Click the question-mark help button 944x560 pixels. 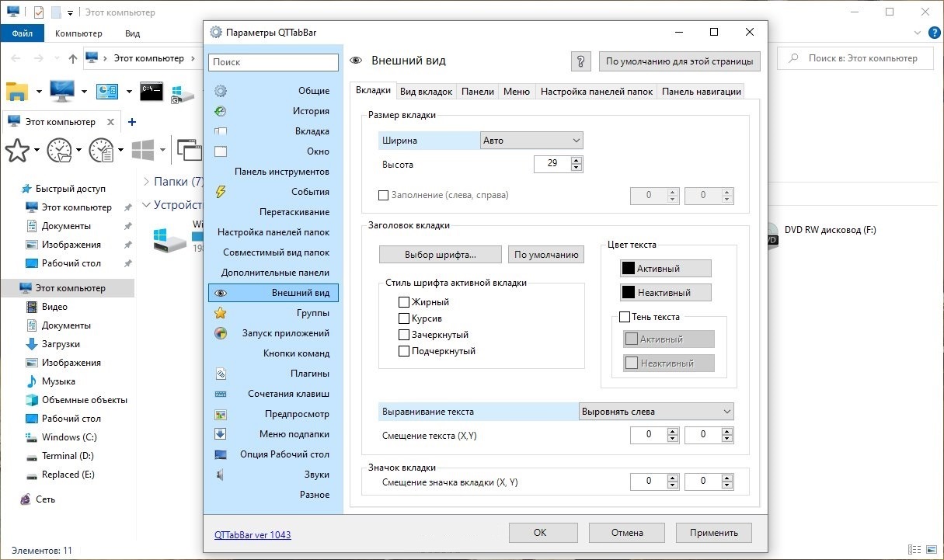[x=581, y=61]
